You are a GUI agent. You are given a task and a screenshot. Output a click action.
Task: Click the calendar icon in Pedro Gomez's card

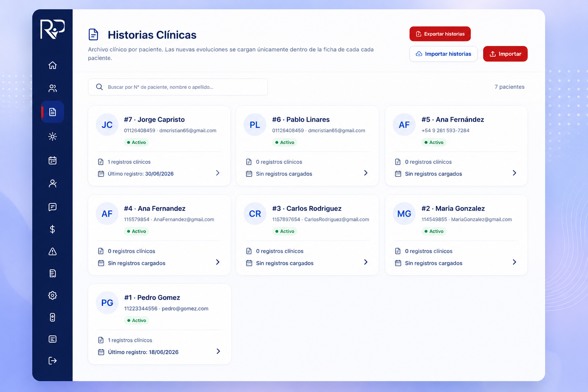(101, 352)
